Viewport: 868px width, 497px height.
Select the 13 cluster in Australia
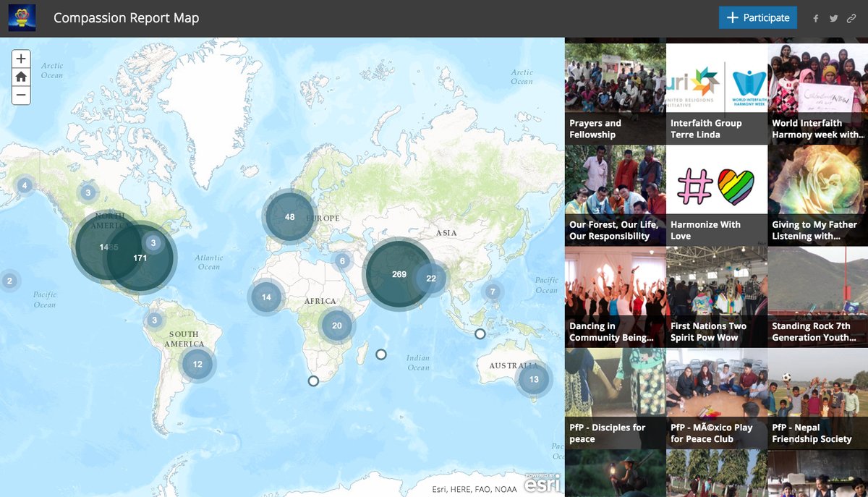click(x=534, y=379)
